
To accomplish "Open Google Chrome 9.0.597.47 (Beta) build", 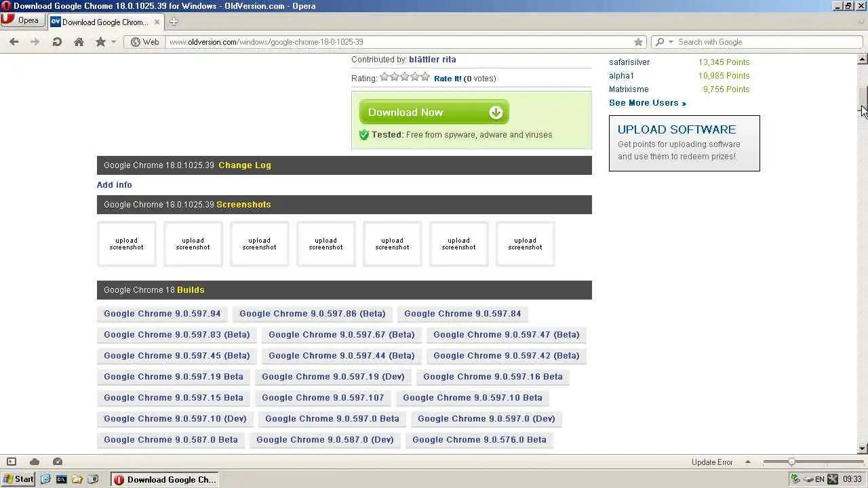I will [506, 335].
